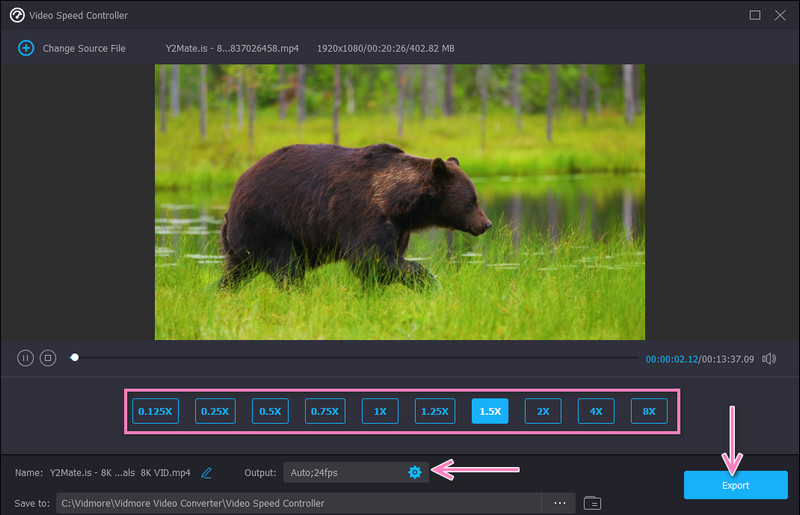Browse save path with three-dots button
Image resolution: width=800 pixels, height=515 pixels.
tap(559, 502)
